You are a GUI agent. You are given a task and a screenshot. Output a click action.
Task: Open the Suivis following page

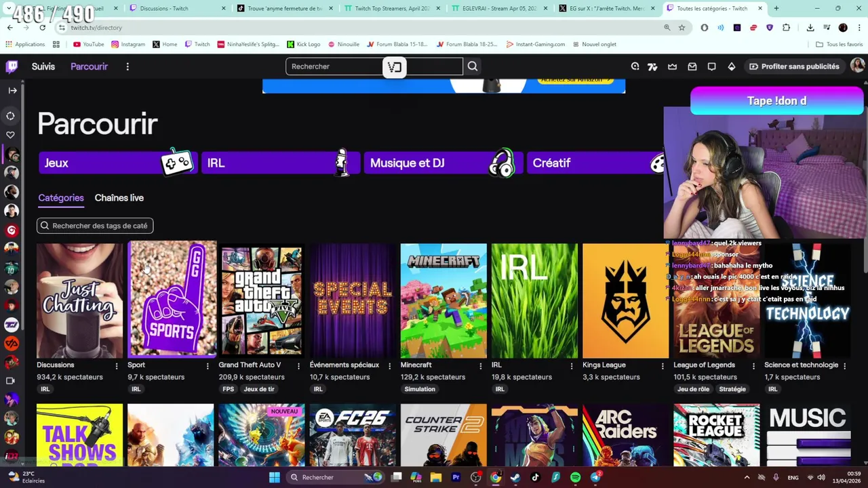(x=43, y=66)
